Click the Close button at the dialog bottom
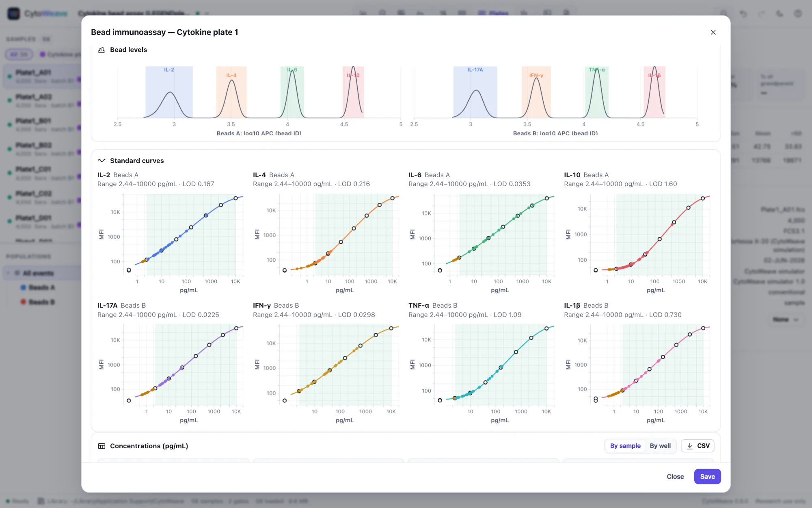Screen dimensions: 812x508 [675, 476]
